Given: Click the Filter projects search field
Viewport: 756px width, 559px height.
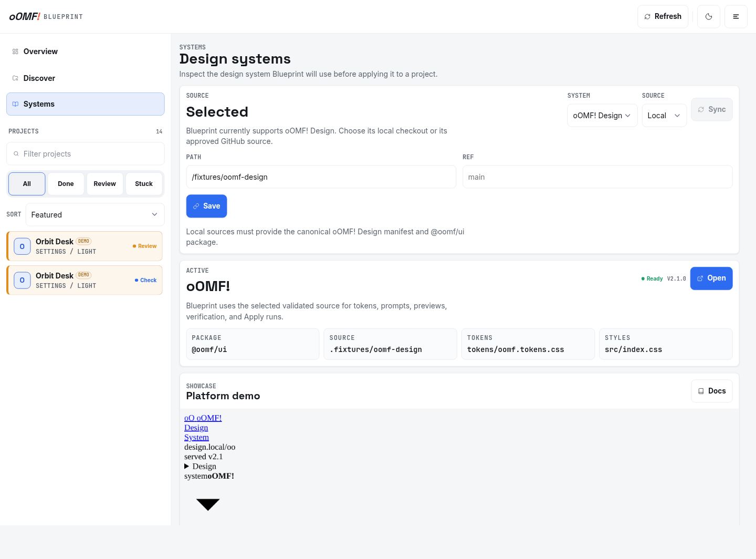Looking at the screenshot, I should pyautogui.click(x=85, y=154).
